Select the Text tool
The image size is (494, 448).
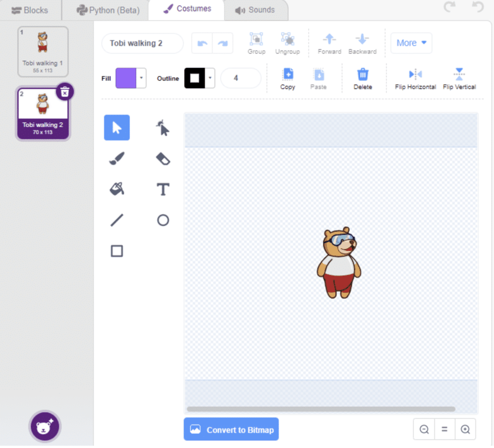[x=163, y=189]
